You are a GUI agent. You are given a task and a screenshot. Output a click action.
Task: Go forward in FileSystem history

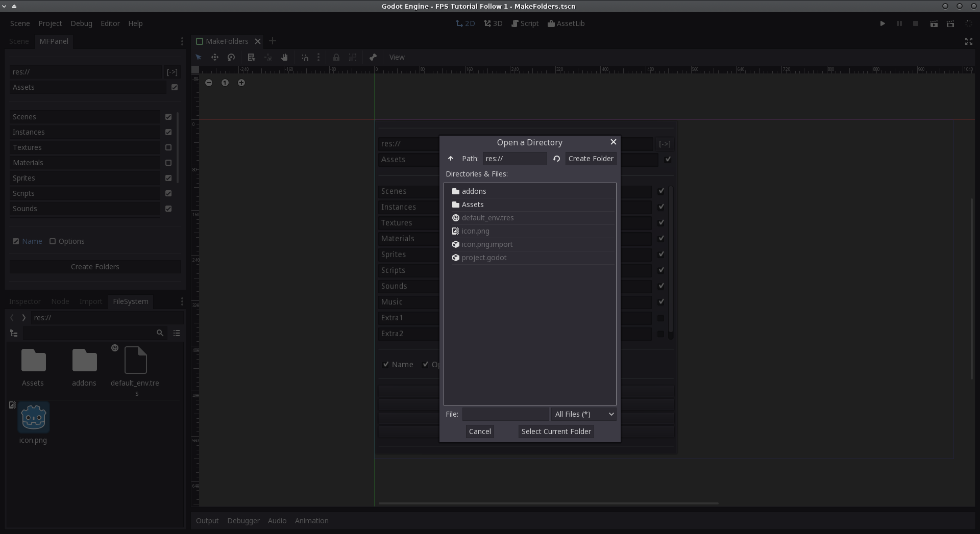click(x=23, y=318)
